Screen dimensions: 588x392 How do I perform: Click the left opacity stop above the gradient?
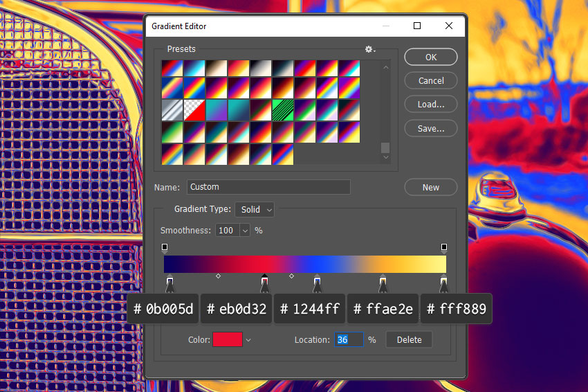(165, 248)
